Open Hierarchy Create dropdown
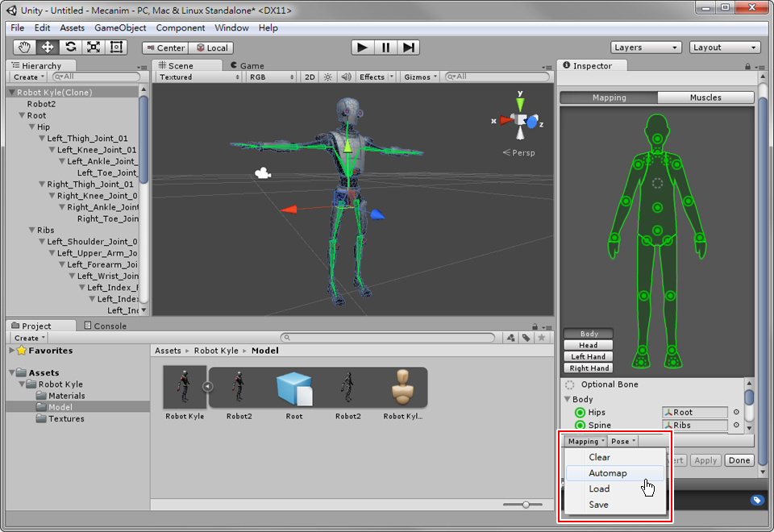This screenshot has height=532, width=774. click(29, 77)
